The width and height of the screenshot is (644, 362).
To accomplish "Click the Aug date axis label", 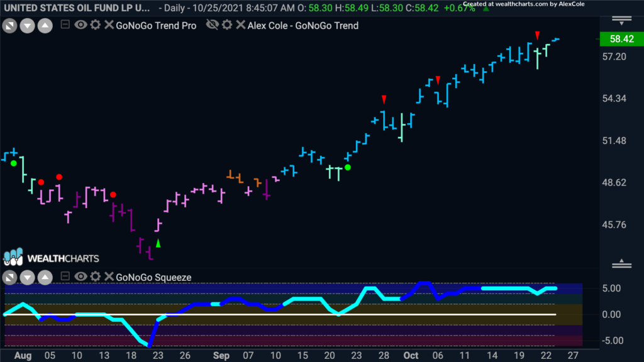I will [x=23, y=356].
